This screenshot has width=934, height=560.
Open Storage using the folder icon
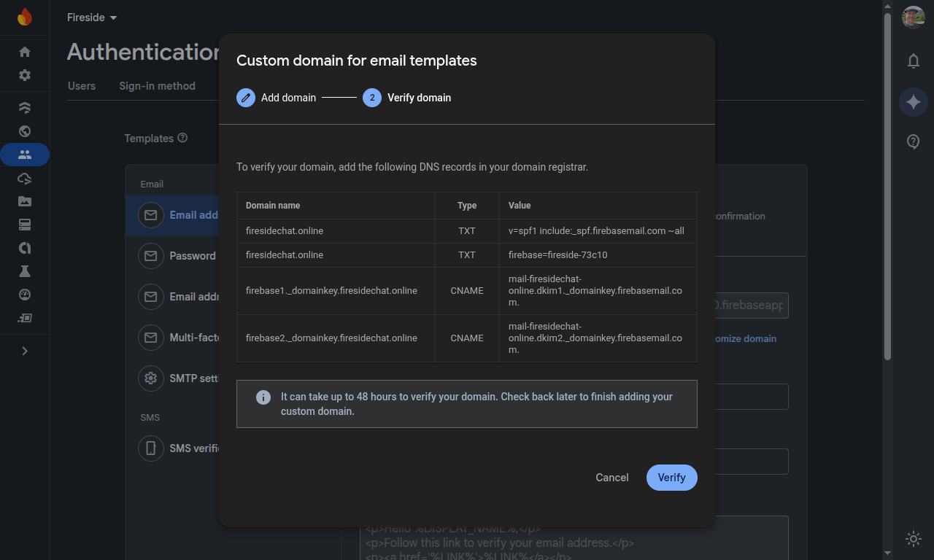click(24, 201)
